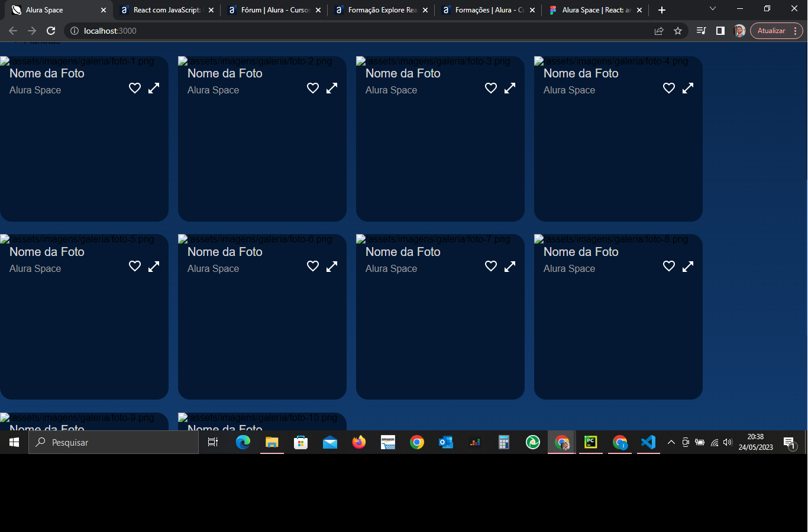Open File Explorer from the taskbar
This screenshot has height=532, width=808.
[x=272, y=442]
